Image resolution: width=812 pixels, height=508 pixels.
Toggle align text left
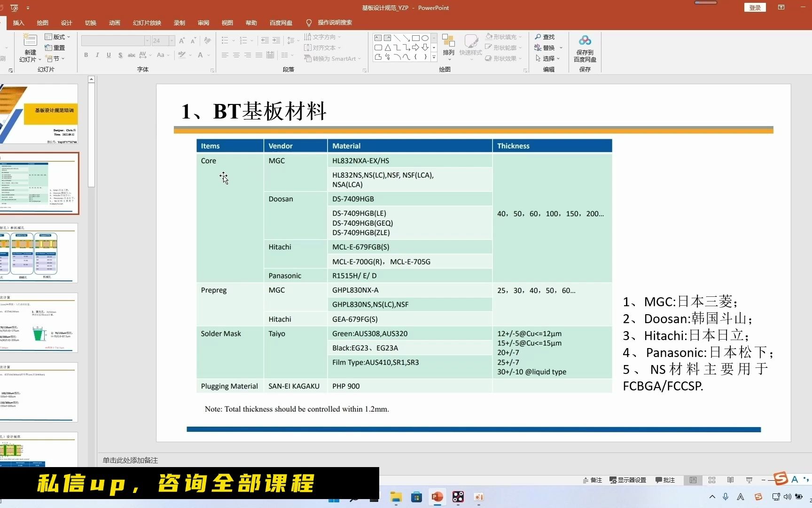[225, 55]
